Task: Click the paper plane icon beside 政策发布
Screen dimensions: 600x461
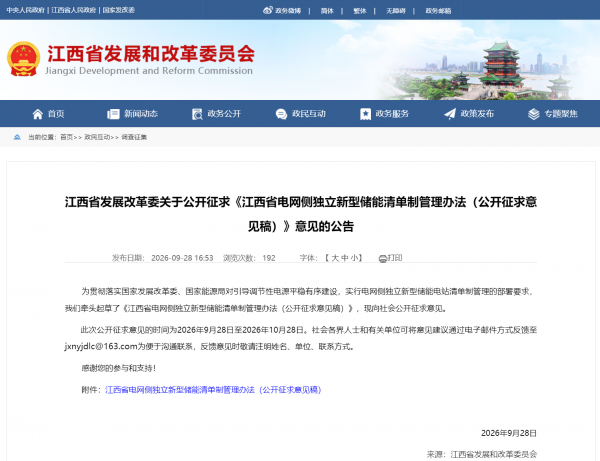Action: (x=450, y=114)
